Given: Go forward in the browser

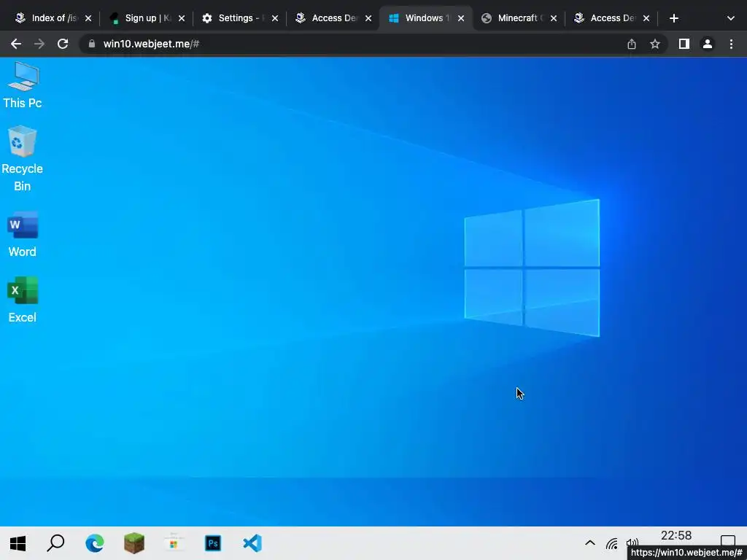Looking at the screenshot, I should tap(39, 44).
